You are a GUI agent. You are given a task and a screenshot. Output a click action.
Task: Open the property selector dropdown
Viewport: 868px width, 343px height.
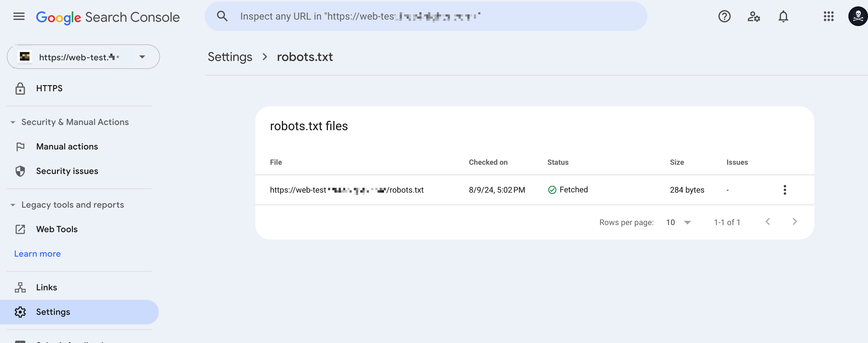[142, 57]
